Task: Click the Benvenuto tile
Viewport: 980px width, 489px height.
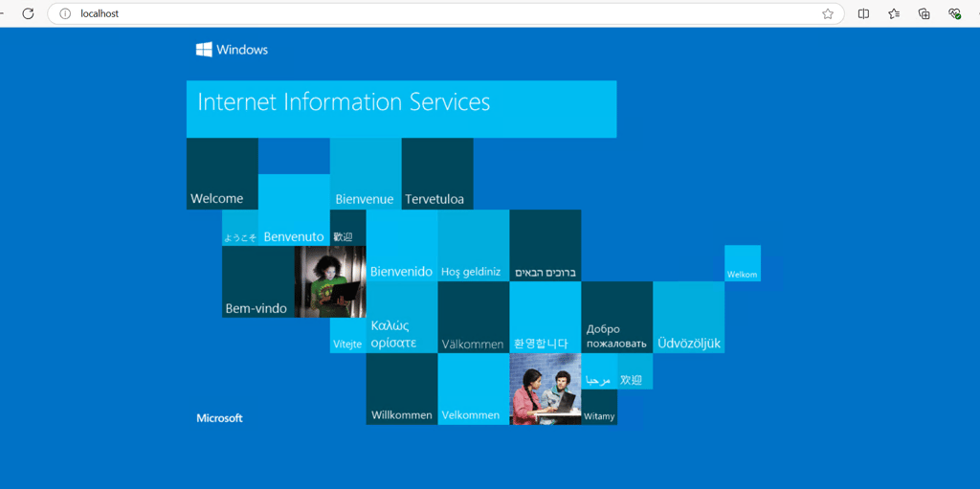Action: 294,211
